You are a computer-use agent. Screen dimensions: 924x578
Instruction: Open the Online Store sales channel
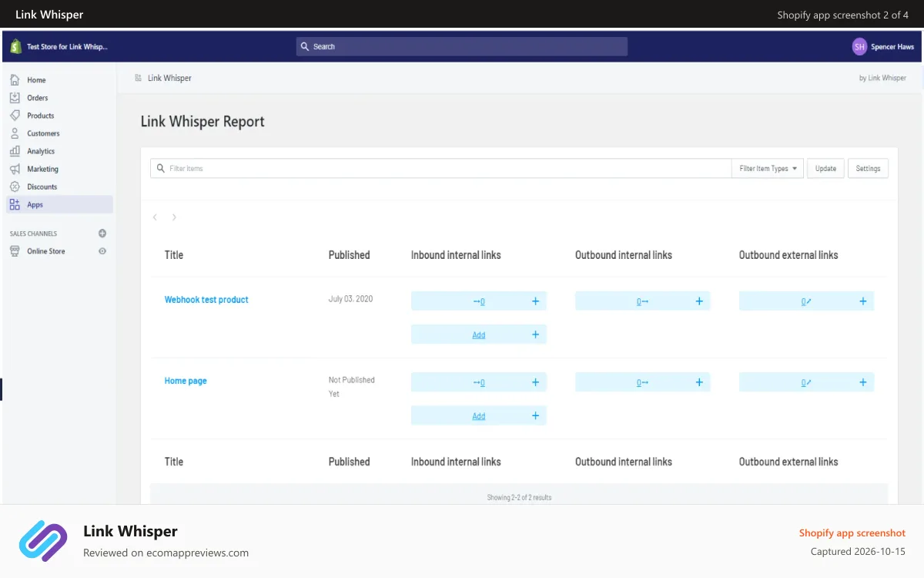pyautogui.click(x=46, y=251)
